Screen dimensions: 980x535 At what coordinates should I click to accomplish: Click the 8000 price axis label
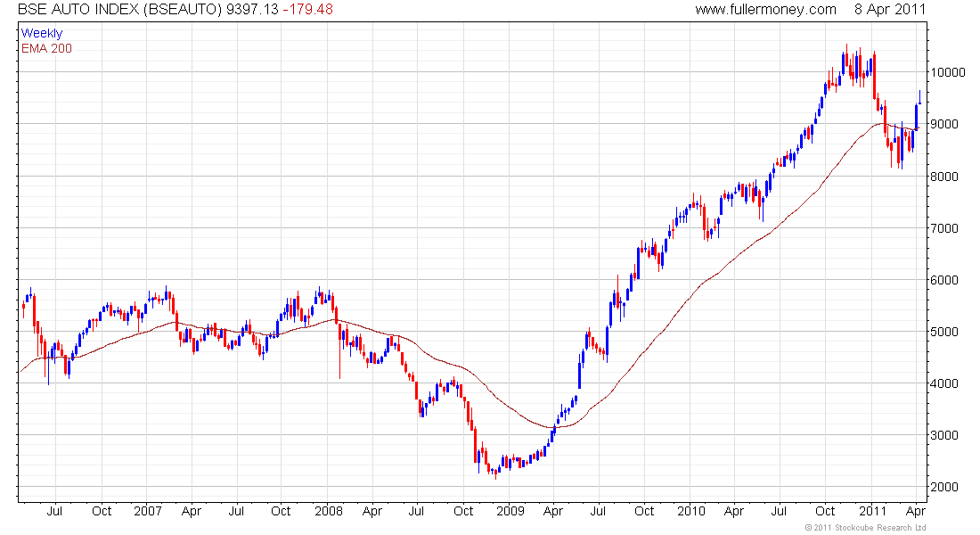944,177
